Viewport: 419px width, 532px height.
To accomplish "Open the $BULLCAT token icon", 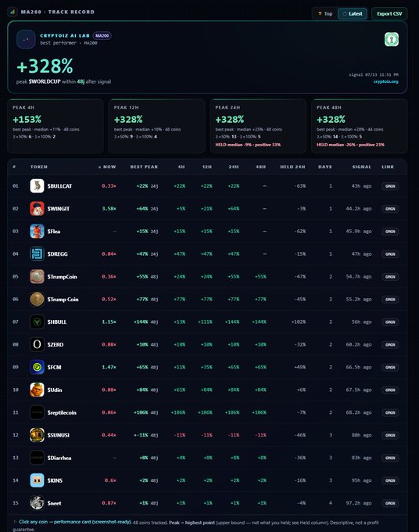I will (x=37, y=186).
